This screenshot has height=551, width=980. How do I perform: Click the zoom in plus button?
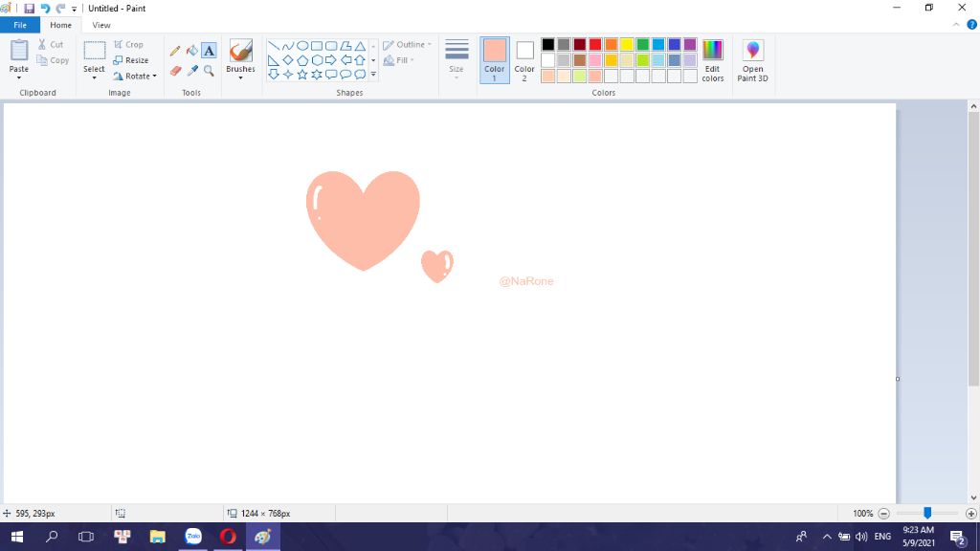tap(970, 514)
